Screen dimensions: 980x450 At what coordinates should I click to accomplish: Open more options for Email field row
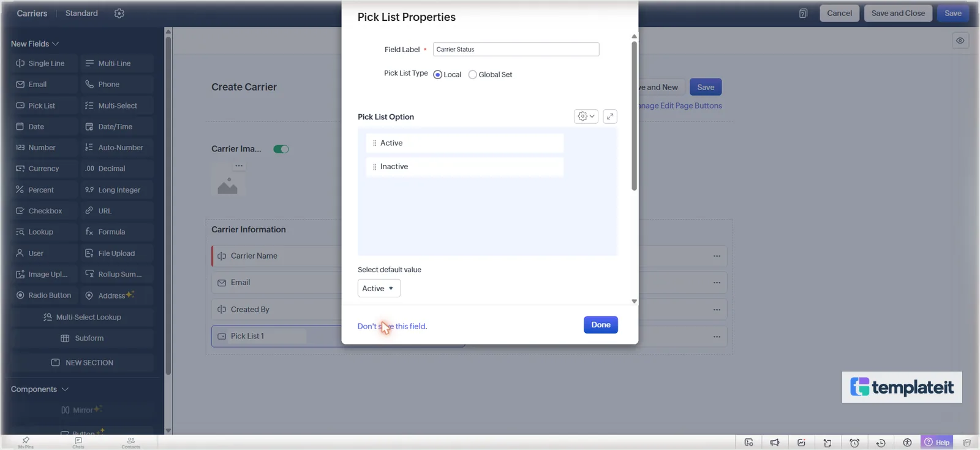coord(717,283)
